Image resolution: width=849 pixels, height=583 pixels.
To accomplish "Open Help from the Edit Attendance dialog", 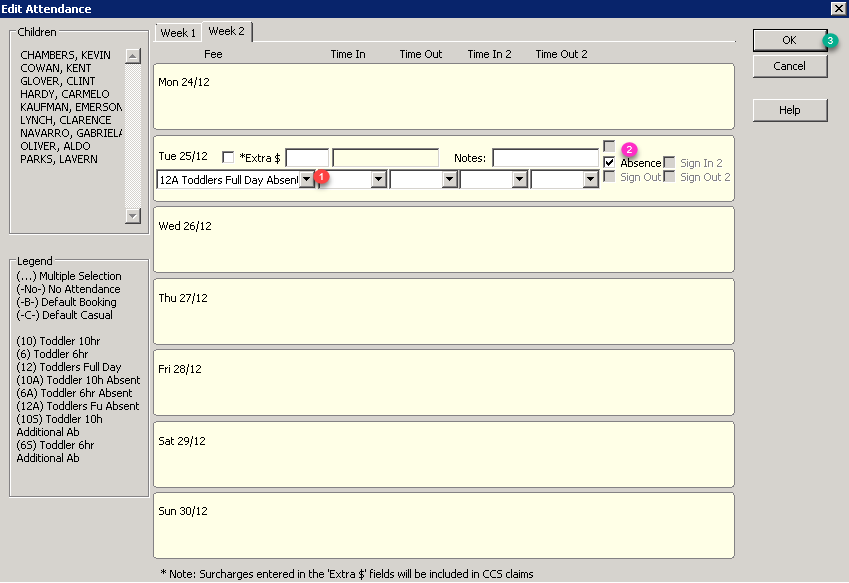I will pos(789,110).
